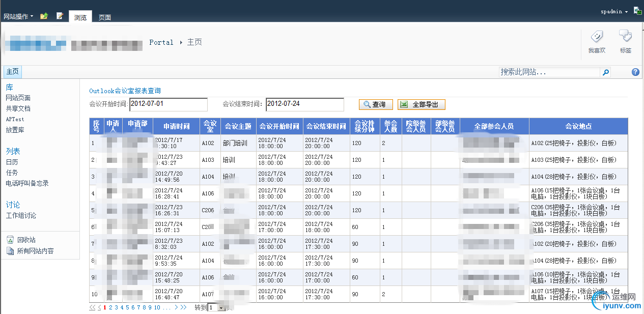
Task: Click the search magnifier icon
Action: tap(606, 72)
